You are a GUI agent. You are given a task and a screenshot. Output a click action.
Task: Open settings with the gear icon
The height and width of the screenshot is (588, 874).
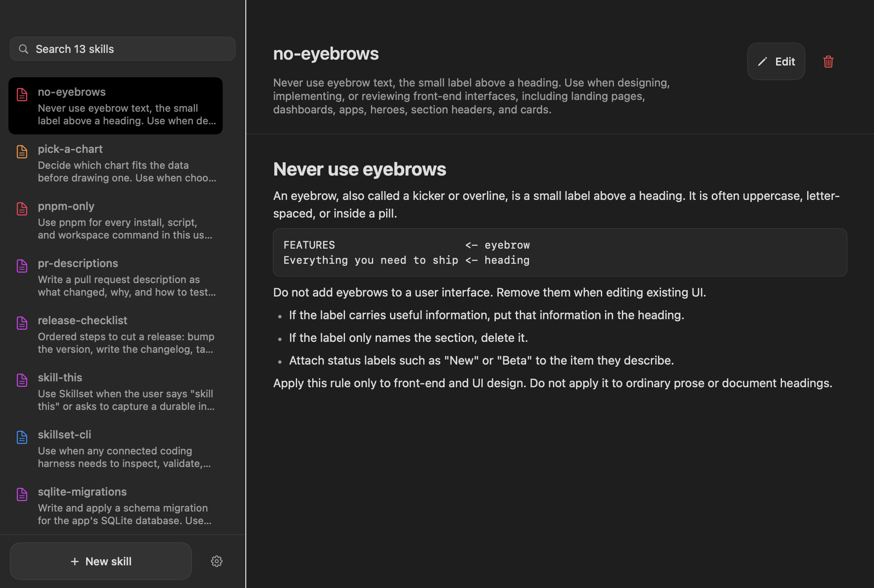(216, 561)
